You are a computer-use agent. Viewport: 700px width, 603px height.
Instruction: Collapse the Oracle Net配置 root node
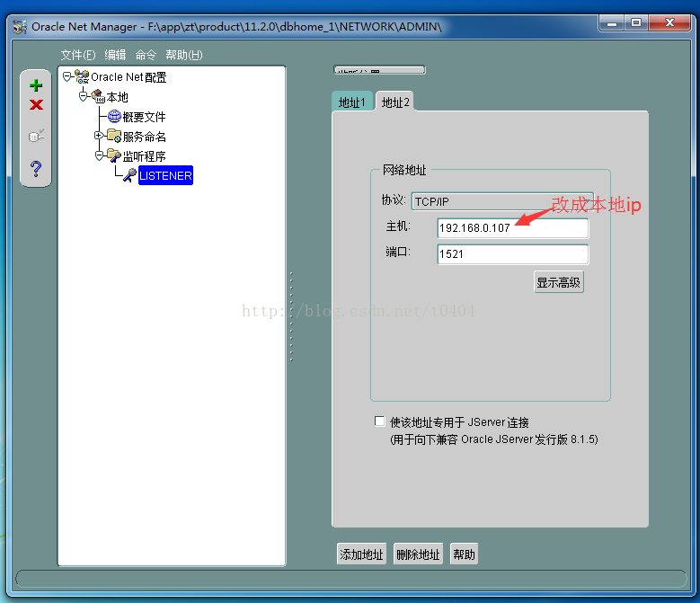tap(67, 76)
